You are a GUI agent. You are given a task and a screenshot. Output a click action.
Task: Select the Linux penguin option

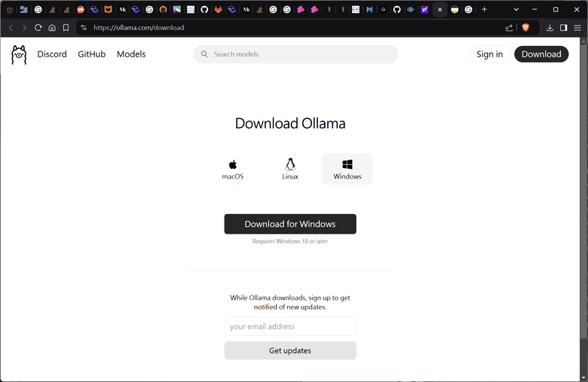coord(290,169)
